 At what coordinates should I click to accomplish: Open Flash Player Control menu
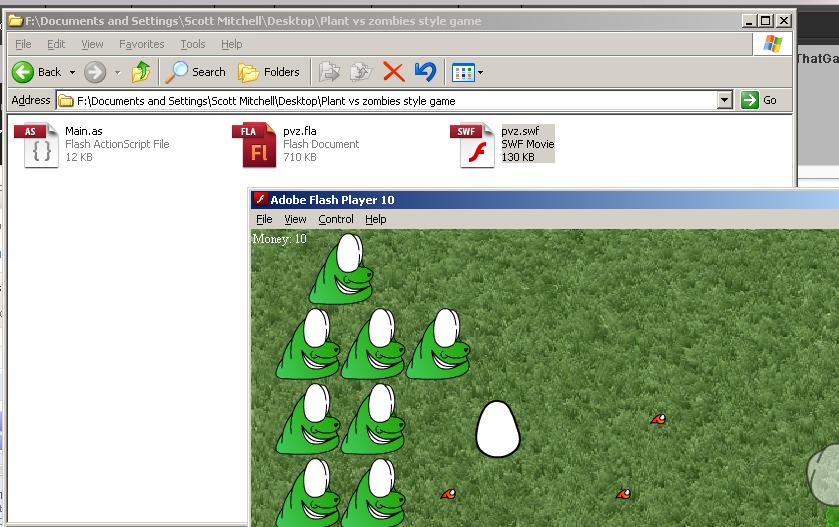click(336, 219)
